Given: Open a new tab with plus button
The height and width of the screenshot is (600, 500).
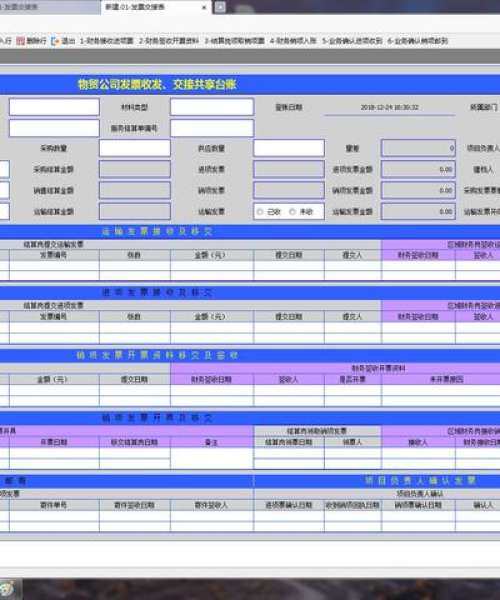Looking at the screenshot, I should pos(220,7).
